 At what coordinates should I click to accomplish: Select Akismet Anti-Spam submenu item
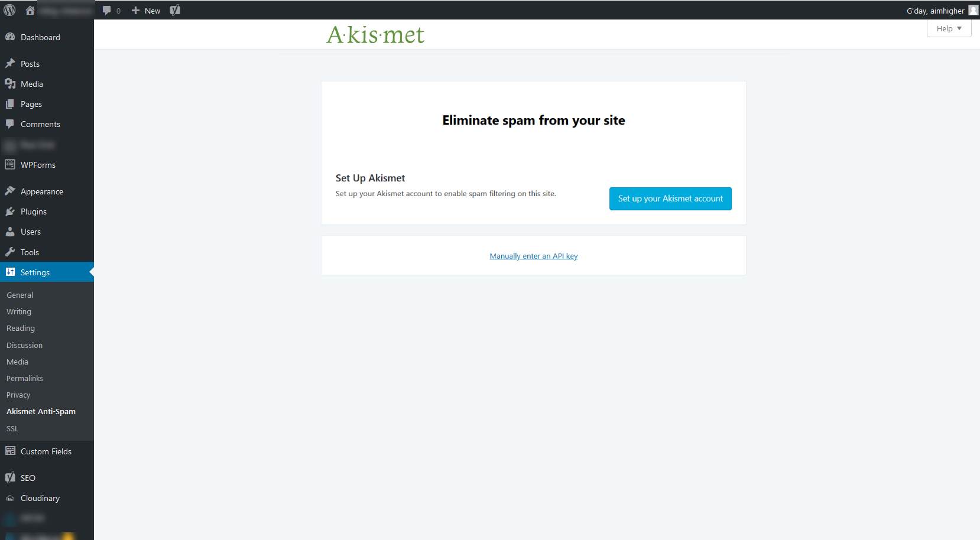click(x=41, y=411)
